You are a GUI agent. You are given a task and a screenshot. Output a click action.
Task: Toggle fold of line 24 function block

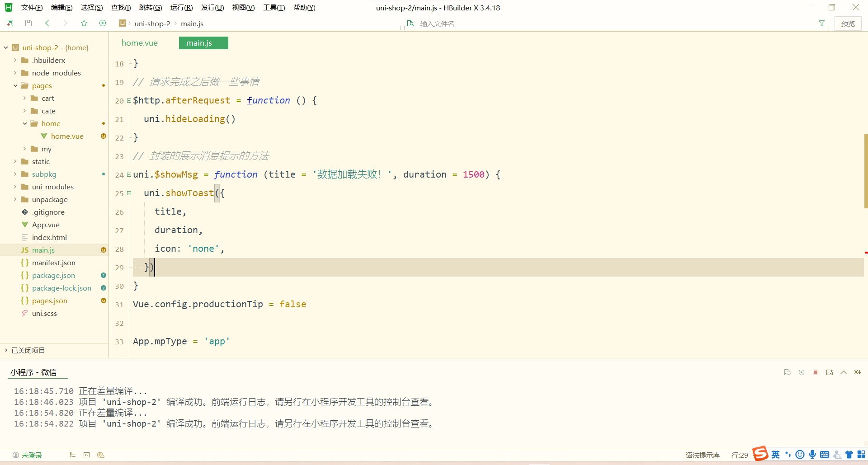point(128,174)
